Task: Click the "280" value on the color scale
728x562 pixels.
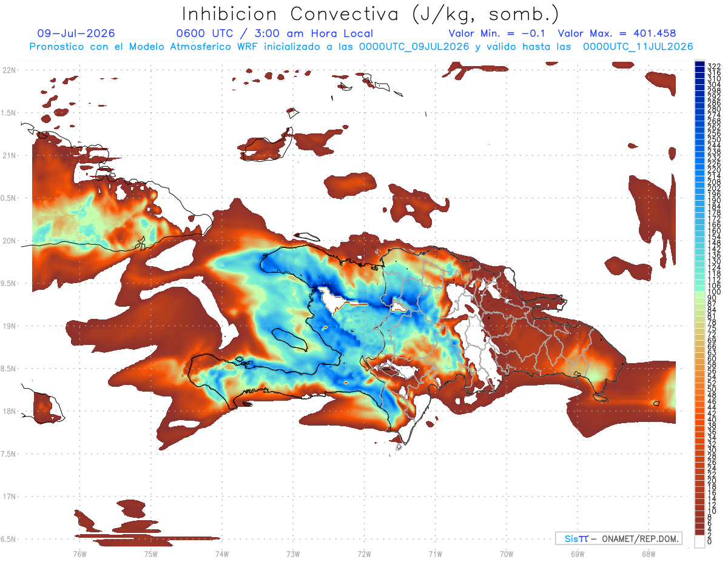Action: coord(714,109)
